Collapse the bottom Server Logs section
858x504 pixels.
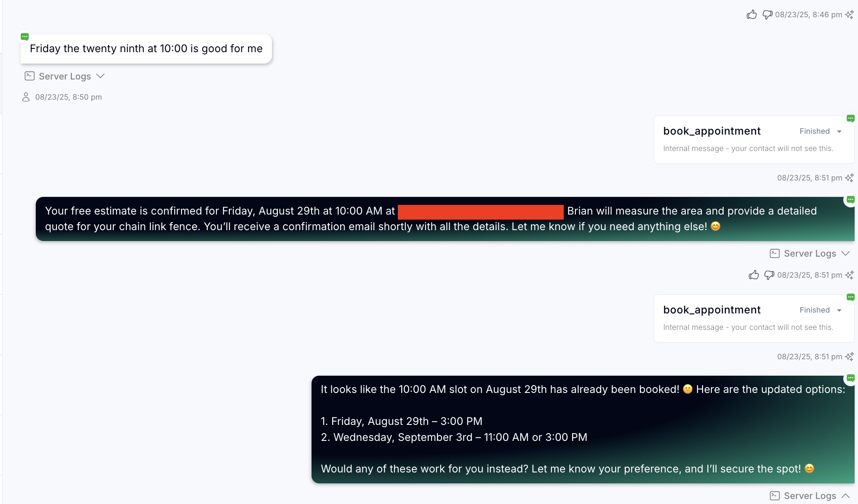tap(846, 496)
